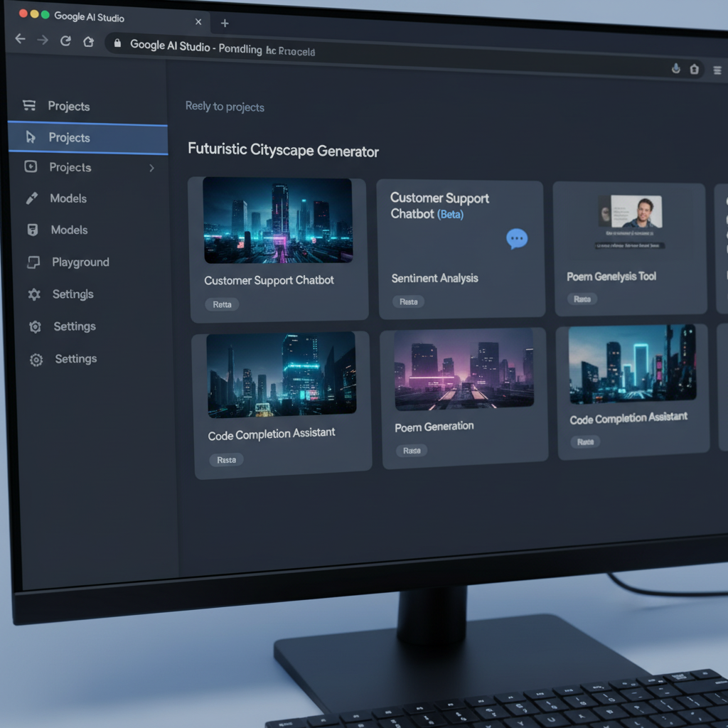The image size is (728, 728).
Task: Click the bag icon beside the microphone
Action: pyautogui.click(x=694, y=69)
